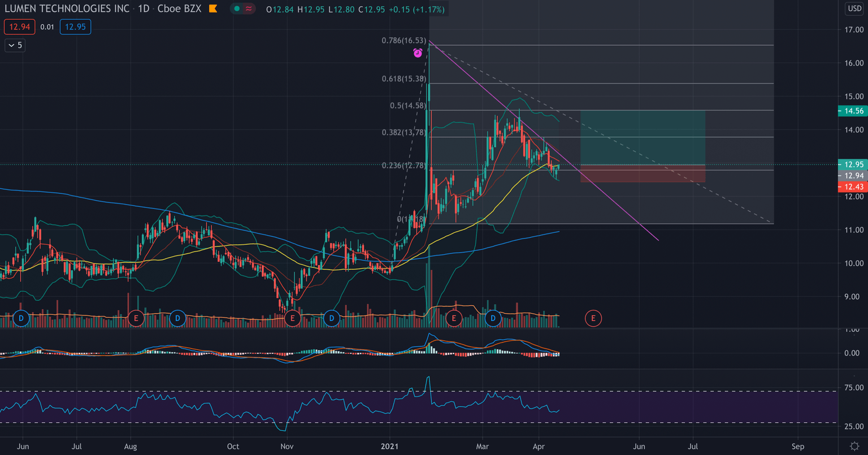
Task: Click the gray 12.94 price axis label
Action: pyautogui.click(x=852, y=176)
